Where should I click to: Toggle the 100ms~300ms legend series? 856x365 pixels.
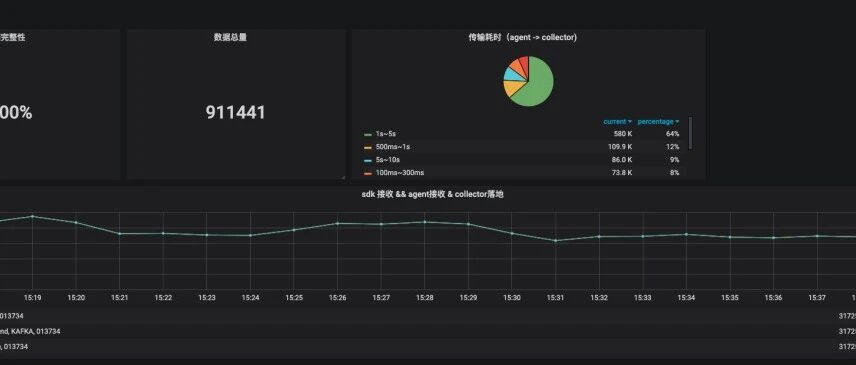(400, 173)
